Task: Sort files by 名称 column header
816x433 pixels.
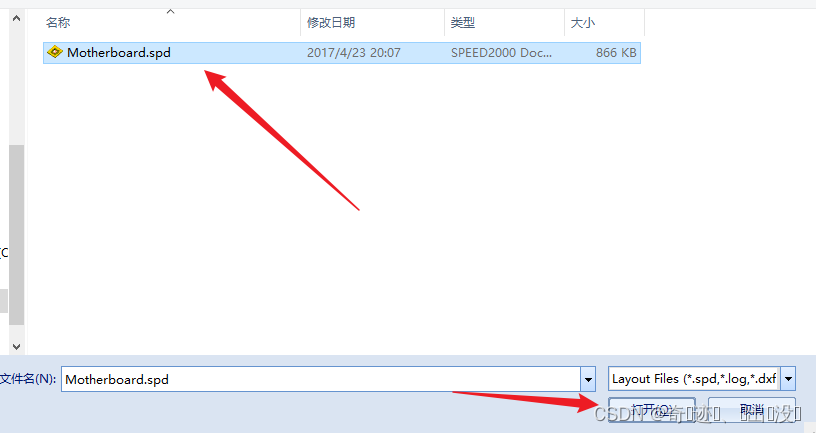Action: click(x=58, y=22)
